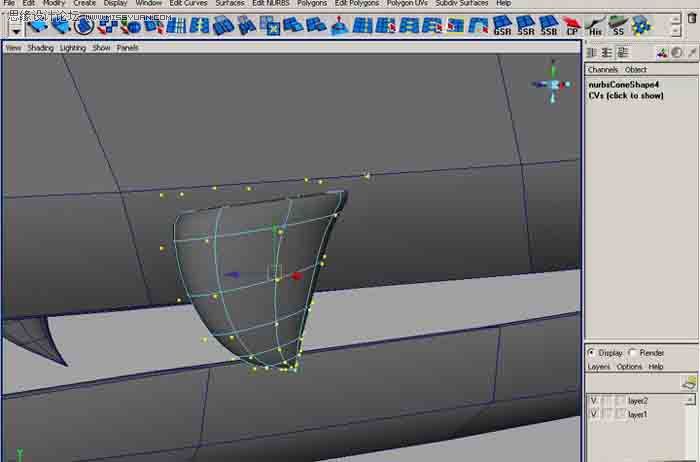Viewport: 700px width, 462px height.
Task: Toggle visibility V box for layer1
Action: point(594,414)
